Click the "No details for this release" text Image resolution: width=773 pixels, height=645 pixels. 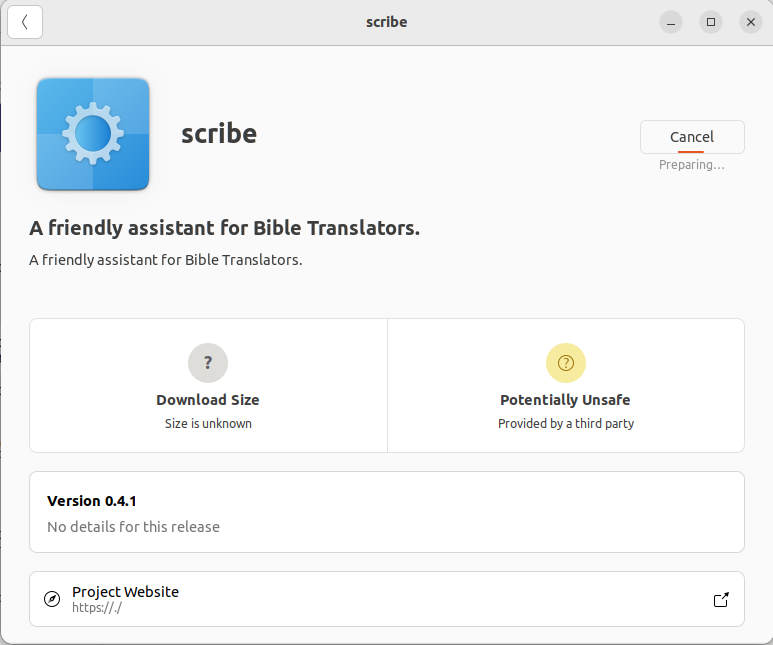pos(133,526)
